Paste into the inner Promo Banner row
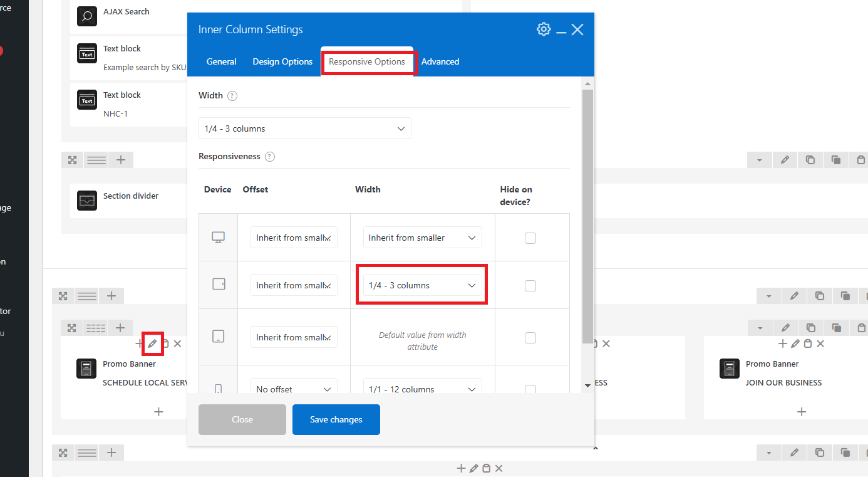The width and height of the screenshot is (868, 477). click(x=862, y=327)
